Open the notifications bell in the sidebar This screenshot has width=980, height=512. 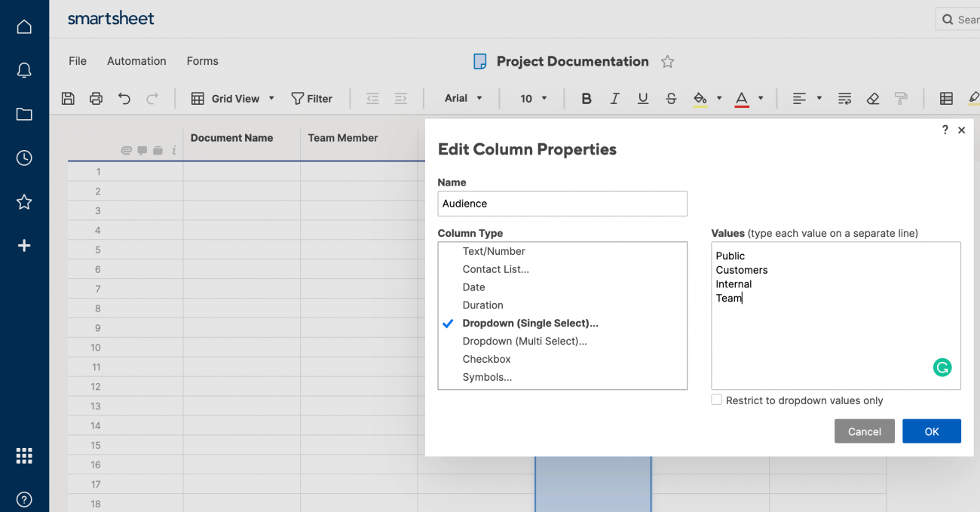[24, 69]
